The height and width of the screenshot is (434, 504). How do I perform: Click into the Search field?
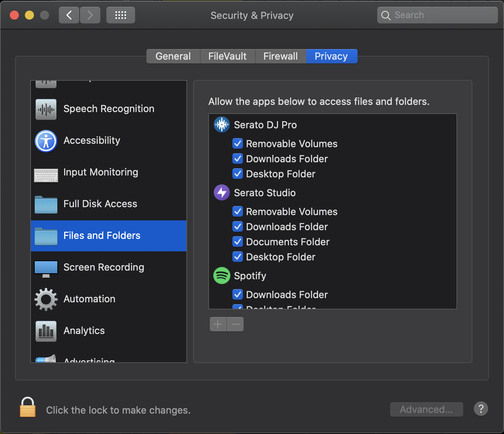(438, 15)
